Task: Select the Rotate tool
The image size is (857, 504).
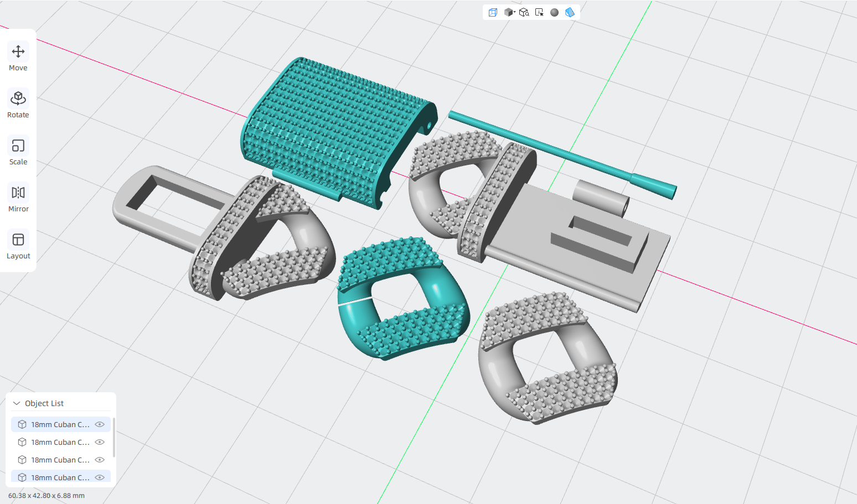Action: click(x=18, y=105)
